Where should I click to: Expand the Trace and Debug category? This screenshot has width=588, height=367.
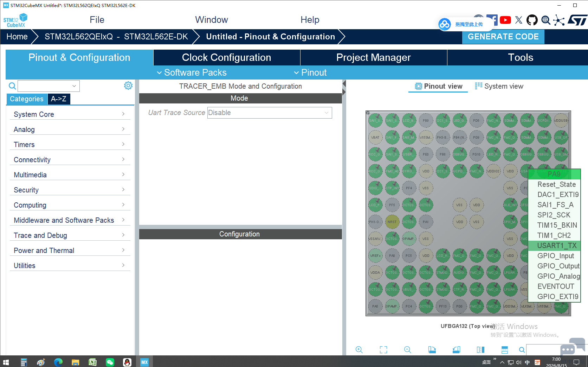click(70, 235)
